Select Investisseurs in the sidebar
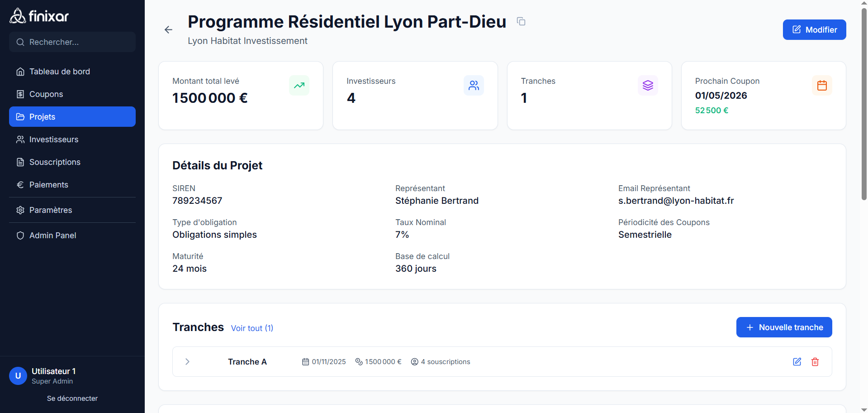This screenshot has height=413, width=868. [x=53, y=139]
